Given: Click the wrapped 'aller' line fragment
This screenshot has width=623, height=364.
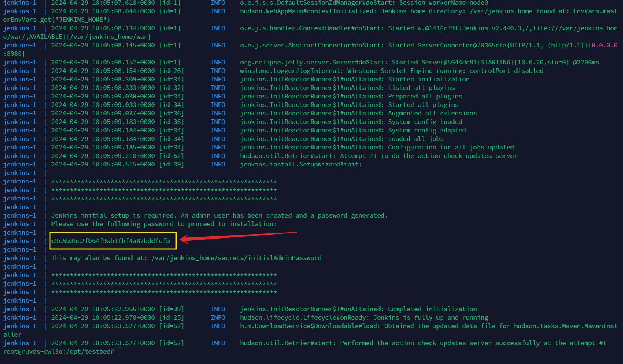Looking at the screenshot, I should coord(12,334).
